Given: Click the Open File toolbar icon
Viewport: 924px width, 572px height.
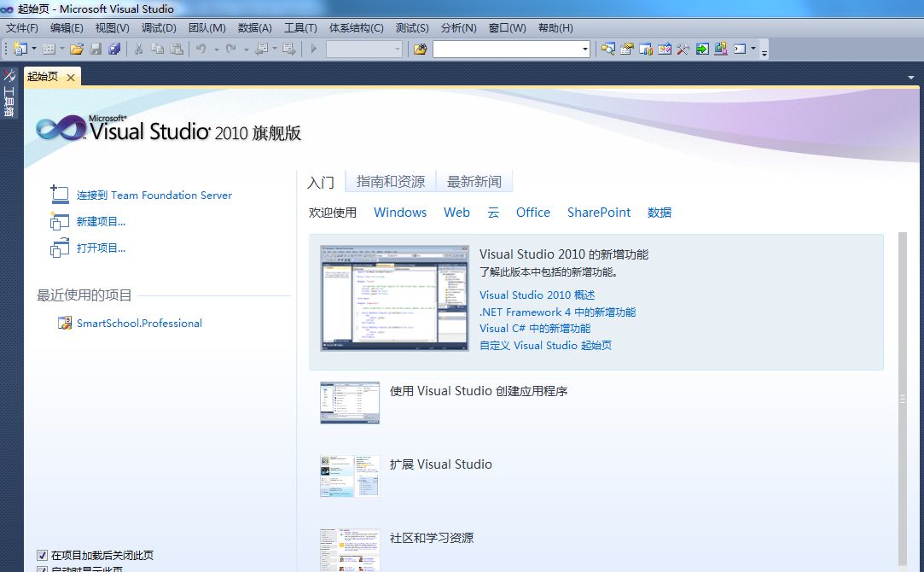Looking at the screenshot, I should [76, 50].
